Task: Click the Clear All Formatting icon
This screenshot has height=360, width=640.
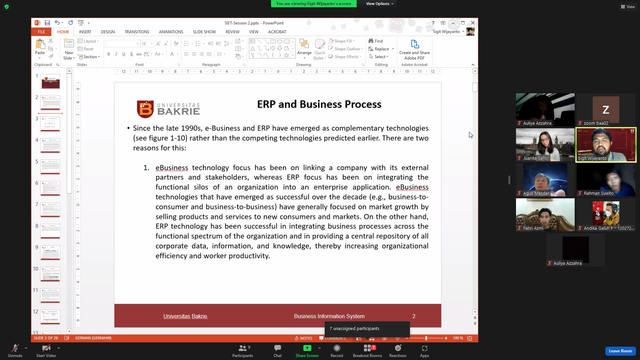Action: click(x=176, y=44)
